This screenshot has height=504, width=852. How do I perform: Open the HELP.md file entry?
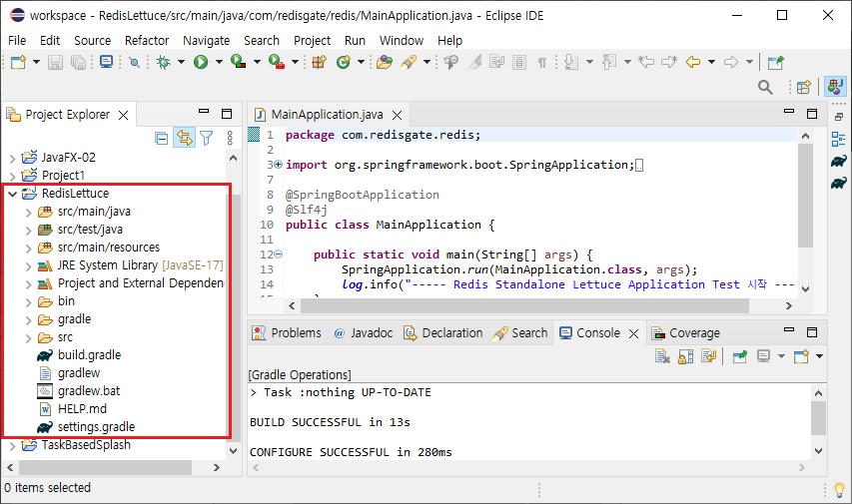(82, 409)
